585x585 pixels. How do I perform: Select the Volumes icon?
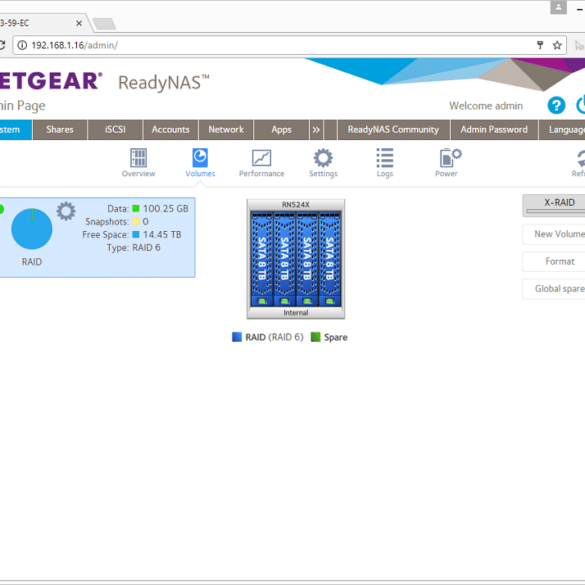[x=200, y=163]
